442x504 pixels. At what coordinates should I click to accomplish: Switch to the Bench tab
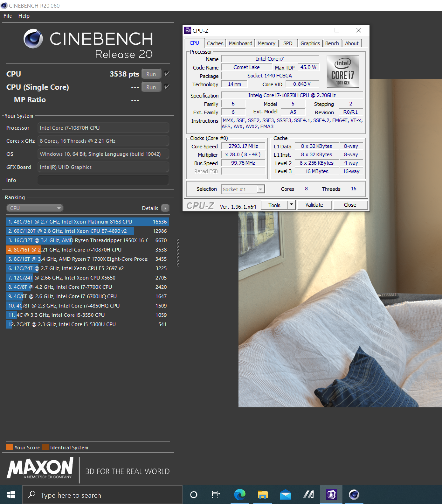332,43
